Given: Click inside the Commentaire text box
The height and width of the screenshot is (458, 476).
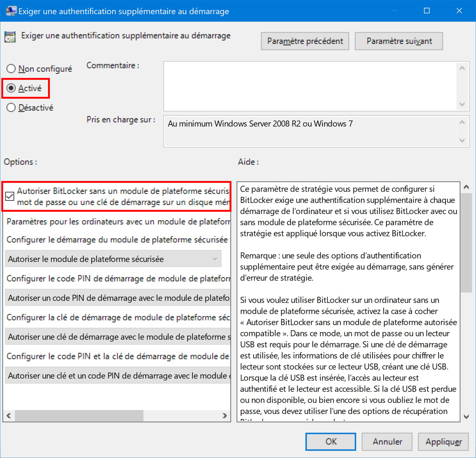Looking at the screenshot, I should pyautogui.click(x=310, y=86).
